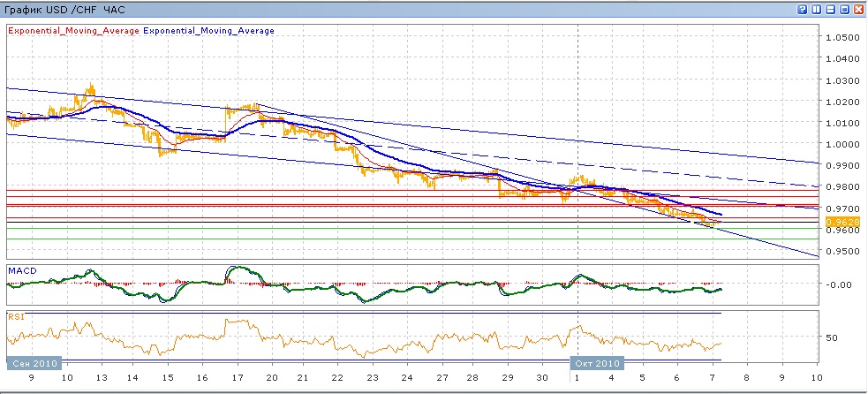The width and height of the screenshot is (868, 394).
Task: Click the RSI 50 level label
Action: [x=831, y=337]
